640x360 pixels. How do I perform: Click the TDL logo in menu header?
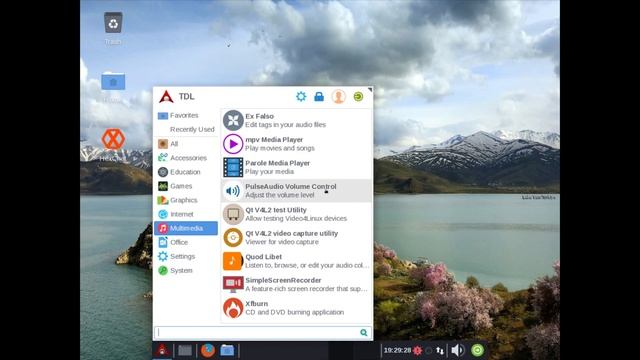[166, 97]
